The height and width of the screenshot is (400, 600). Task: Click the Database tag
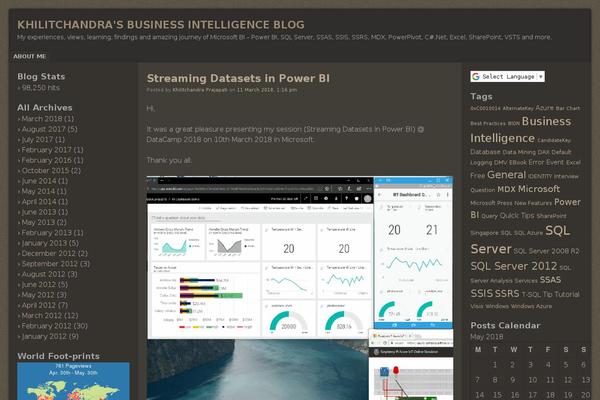tap(485, 152)
